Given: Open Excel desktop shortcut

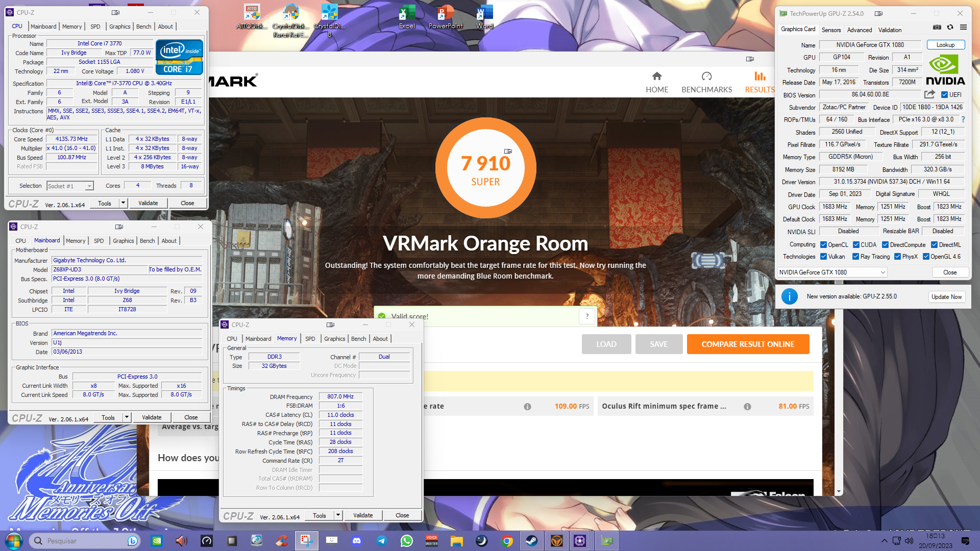Looking at the screenshot, I should (x=407, y=16).
